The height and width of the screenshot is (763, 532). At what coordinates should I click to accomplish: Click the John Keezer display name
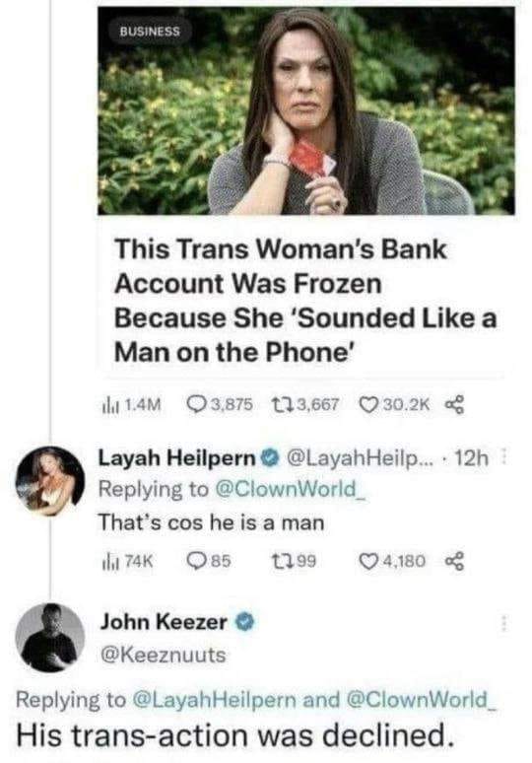coord(164,622)
